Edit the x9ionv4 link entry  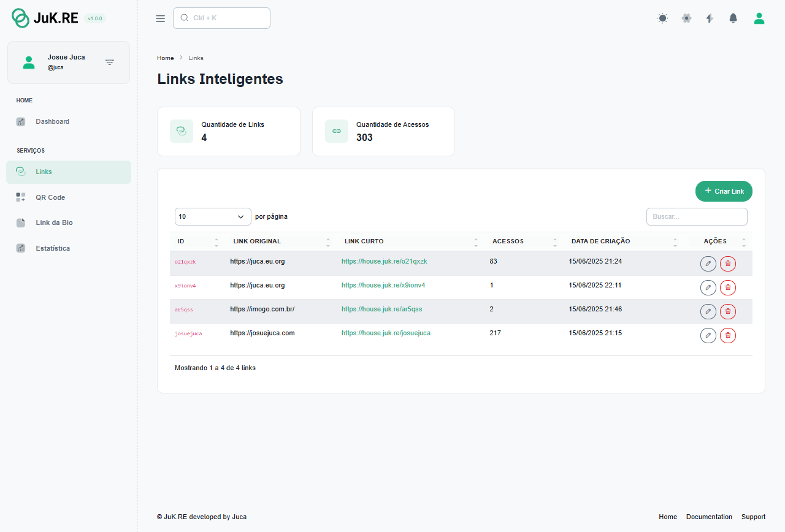(708, 287)
